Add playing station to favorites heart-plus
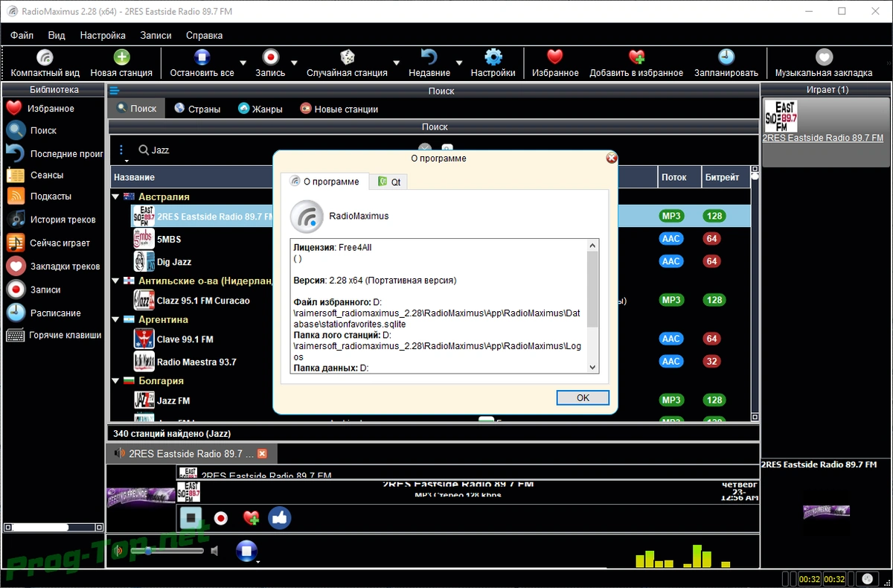The image size is (893, 588). 251,518
